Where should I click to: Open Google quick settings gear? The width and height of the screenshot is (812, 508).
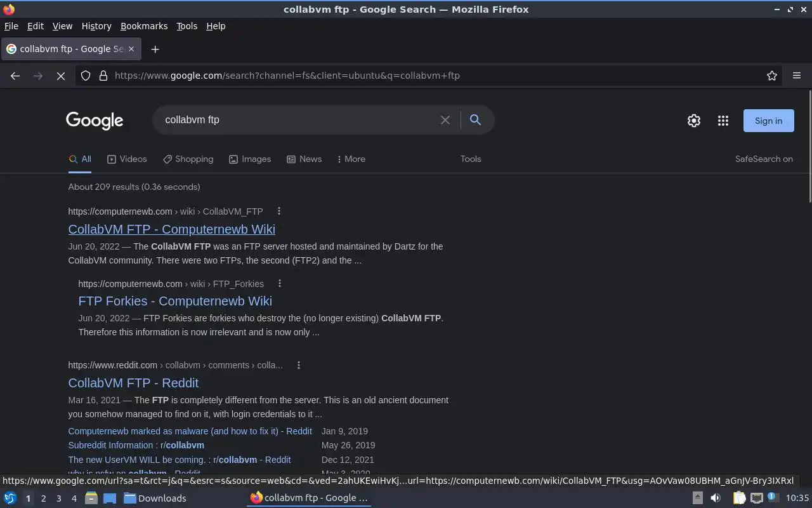(x=694, y=121)
